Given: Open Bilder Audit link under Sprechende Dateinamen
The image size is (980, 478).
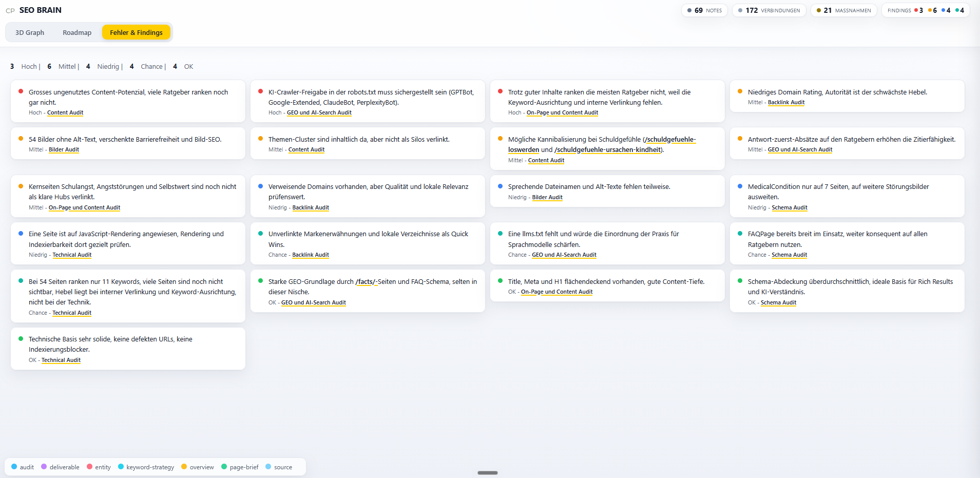Looking at the screenshot, I should coord(547,198).
